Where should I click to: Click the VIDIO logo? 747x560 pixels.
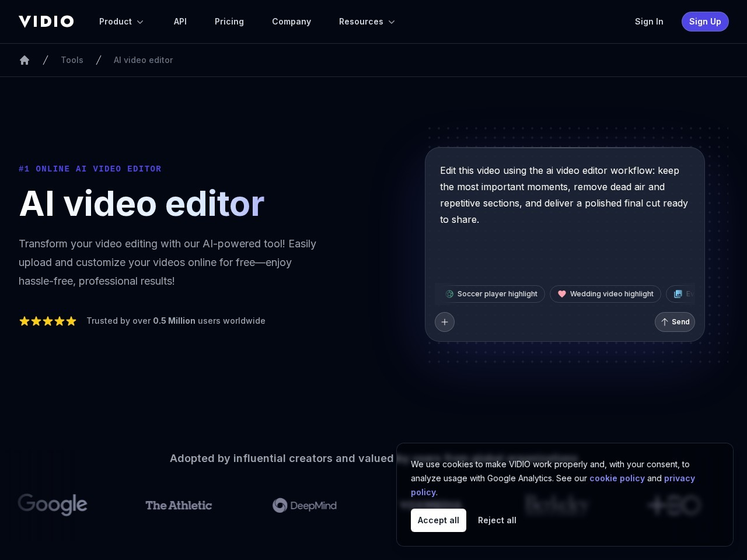click(46, 22)
